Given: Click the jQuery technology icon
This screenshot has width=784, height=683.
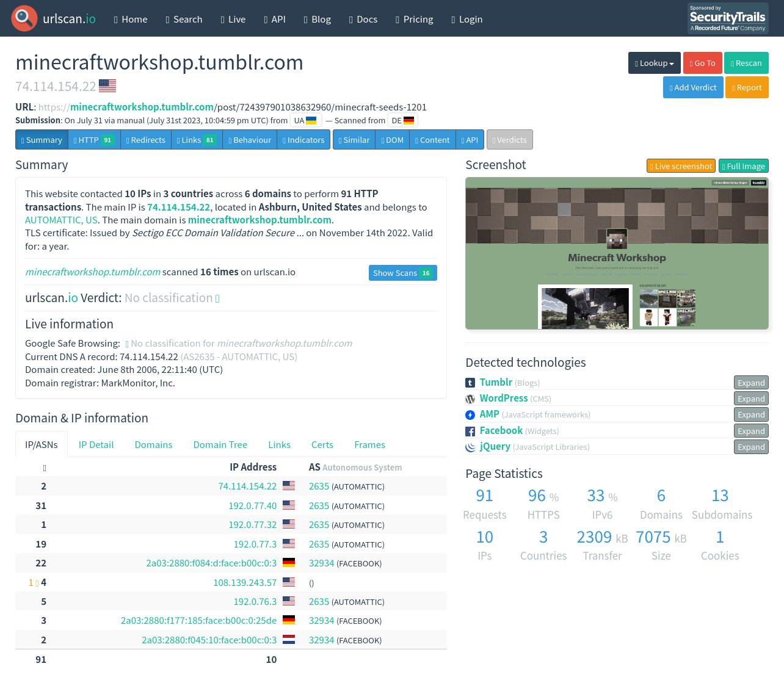Looking at the screenshot, I should point(470,447).
